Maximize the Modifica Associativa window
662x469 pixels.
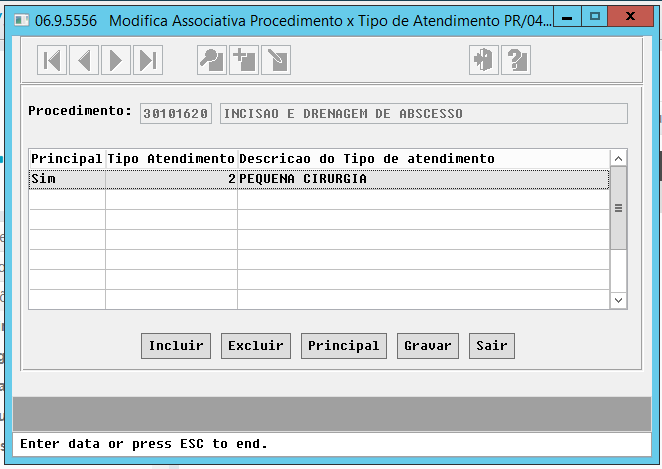point(595,17)
